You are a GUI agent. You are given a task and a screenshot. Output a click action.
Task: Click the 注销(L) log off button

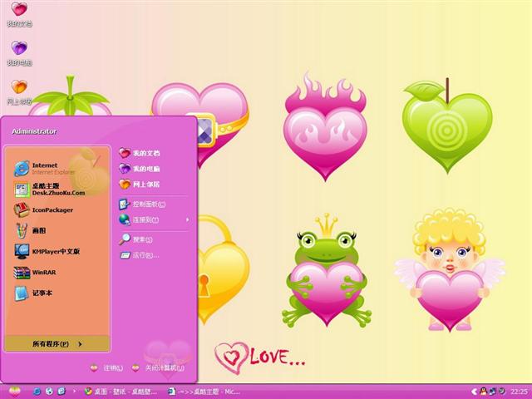point(106,367)
